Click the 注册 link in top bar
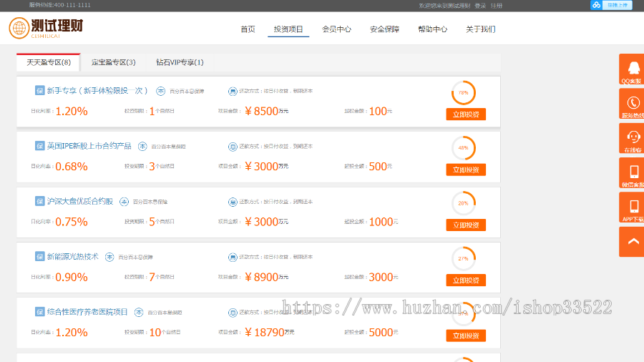The width and height of the screenshot is (644, 362). (497, 6)
